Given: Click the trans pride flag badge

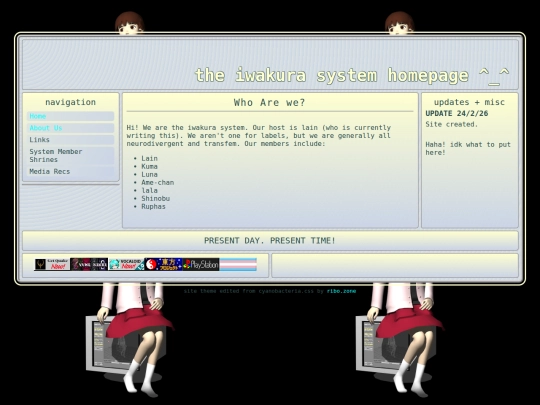Looking at the screenshot, I should 238,264.
